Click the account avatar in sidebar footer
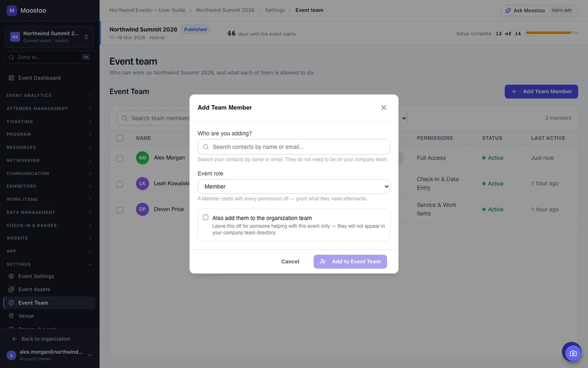The width and height of the screenshot is (588, 368). click(11, 355)
